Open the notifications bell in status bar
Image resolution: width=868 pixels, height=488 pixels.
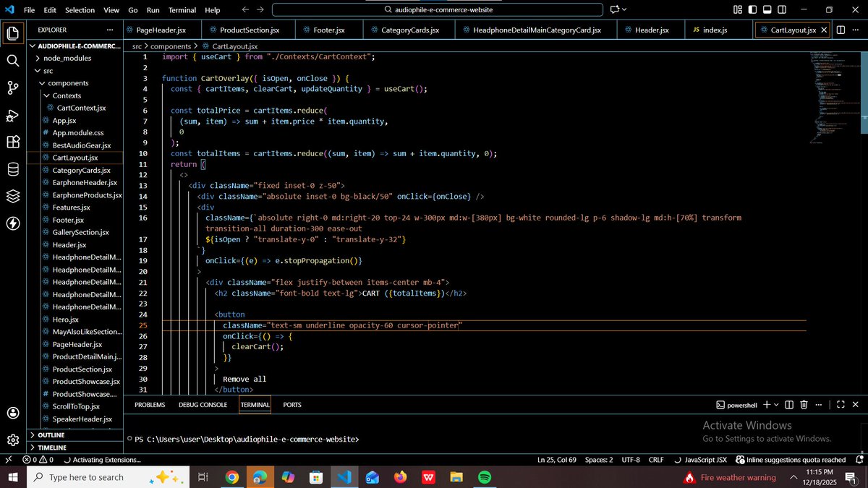point(859,459)
